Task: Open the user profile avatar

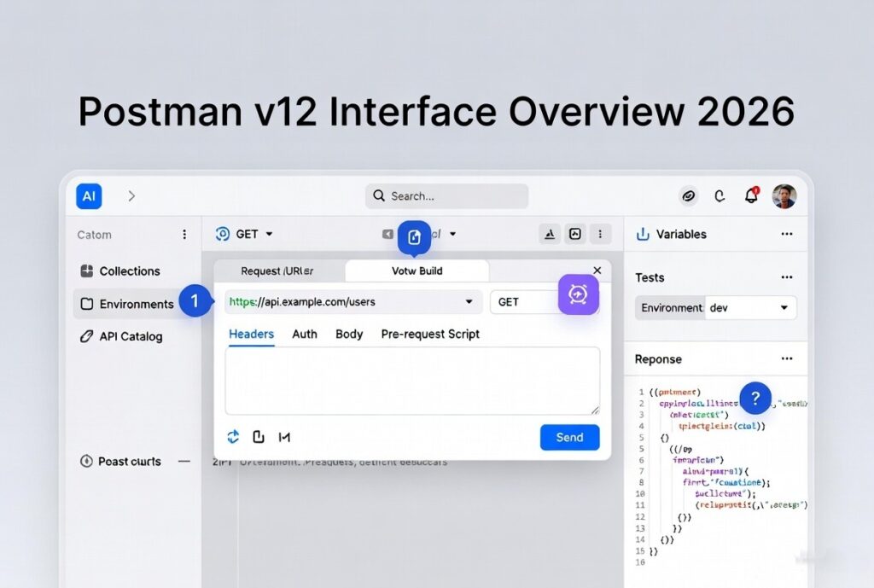Action: pos(784,196)
